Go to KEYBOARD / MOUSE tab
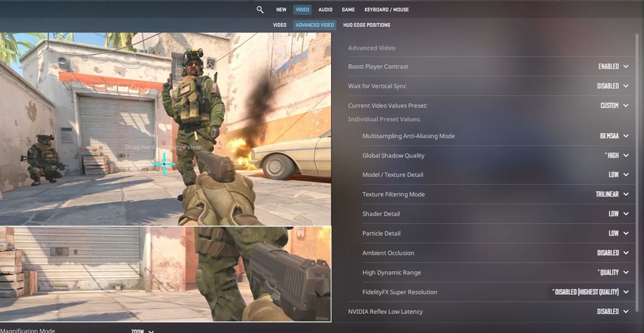 click(x=386, y=9)
